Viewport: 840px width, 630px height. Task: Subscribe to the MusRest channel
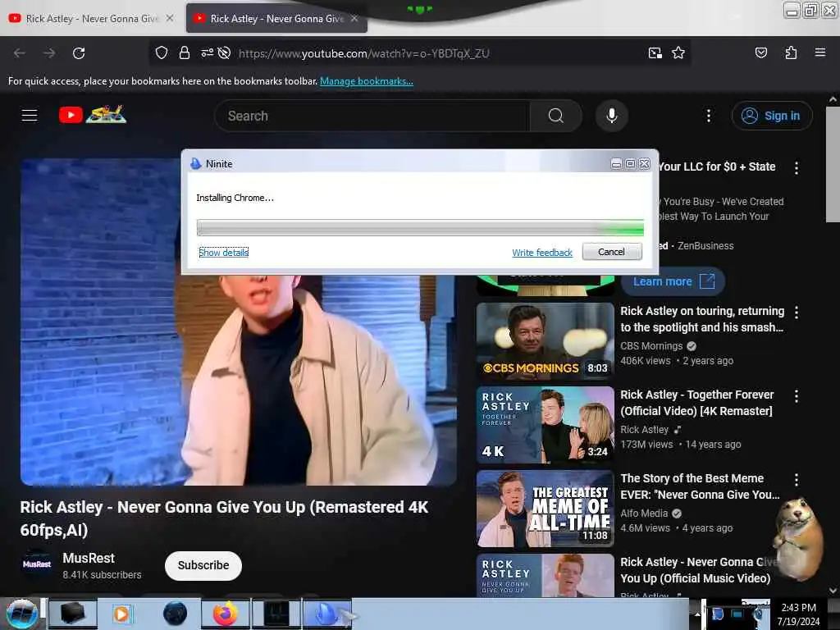coord(203,565)
